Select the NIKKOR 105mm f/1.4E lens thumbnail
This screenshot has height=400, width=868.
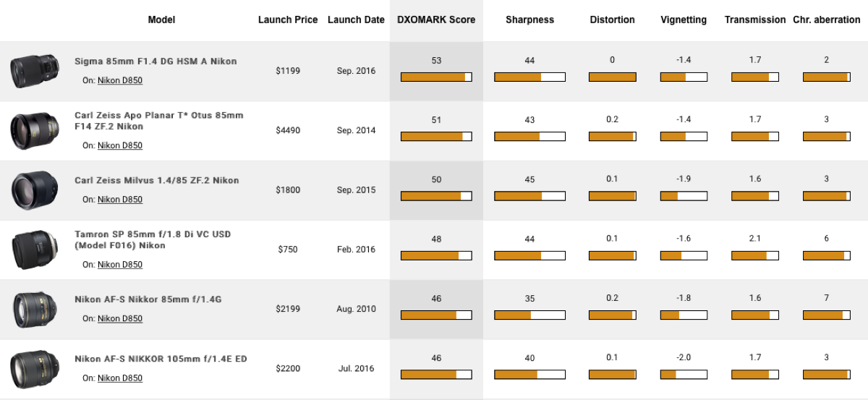[30, 368]
